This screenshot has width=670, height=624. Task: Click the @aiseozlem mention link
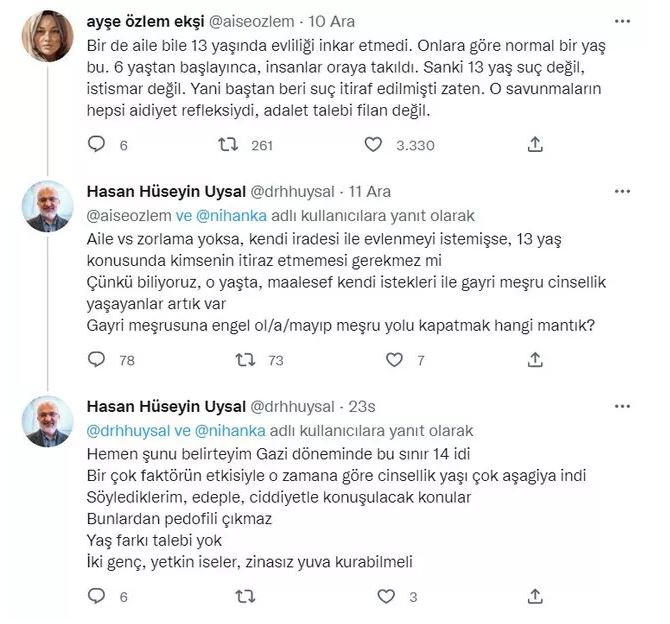click(x=126, y=215)
